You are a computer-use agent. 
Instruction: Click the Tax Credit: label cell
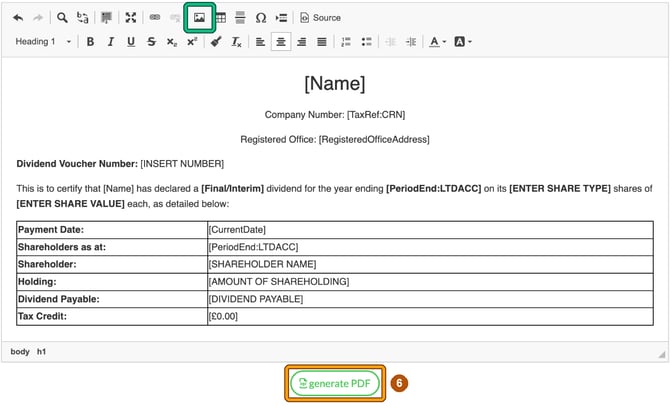(112, 317)
